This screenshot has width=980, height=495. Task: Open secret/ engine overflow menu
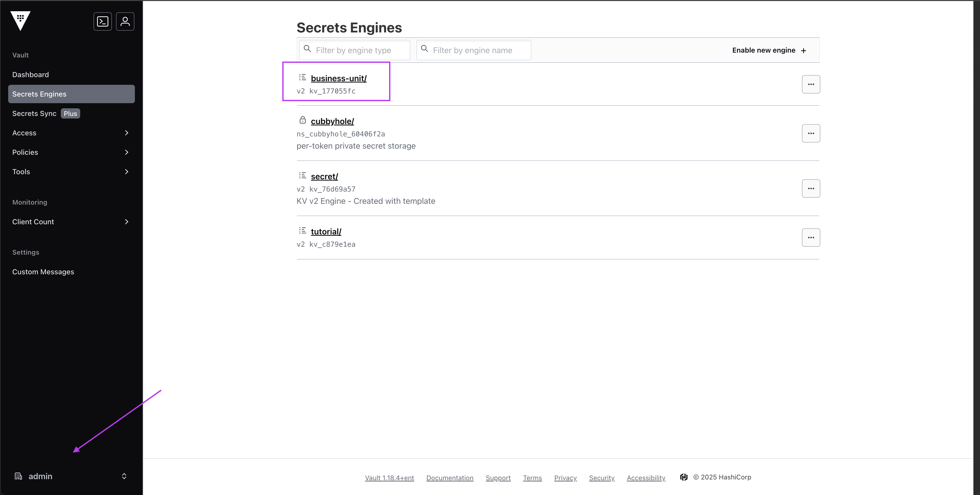coord(811,188)
